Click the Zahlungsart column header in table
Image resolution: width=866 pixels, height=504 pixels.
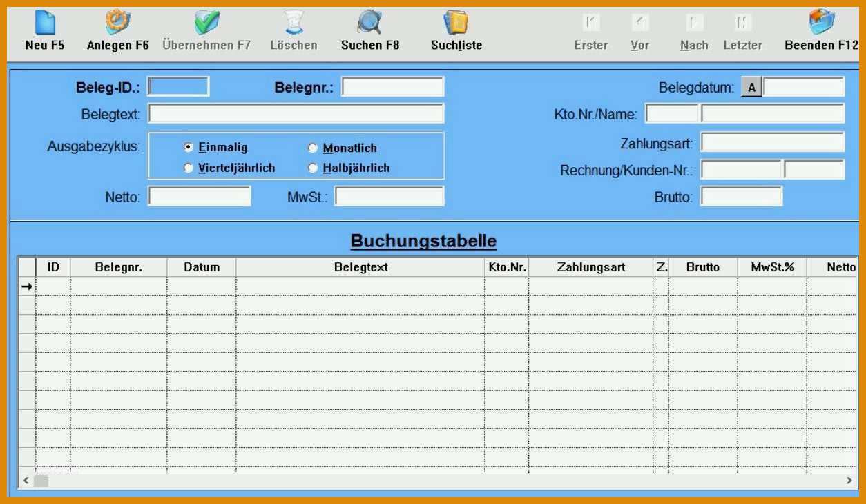coord(591,267)
